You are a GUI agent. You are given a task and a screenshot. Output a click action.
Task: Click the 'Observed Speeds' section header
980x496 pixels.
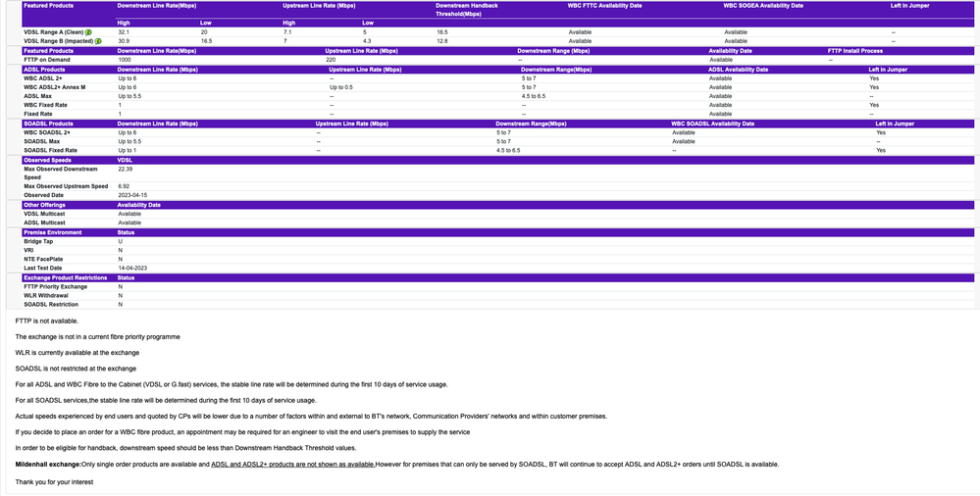tap(47, 160)
